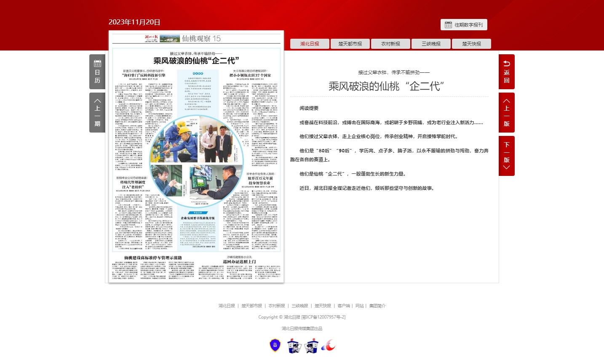
Task: Advance to next page with 下一版
Action: [506, 156]
